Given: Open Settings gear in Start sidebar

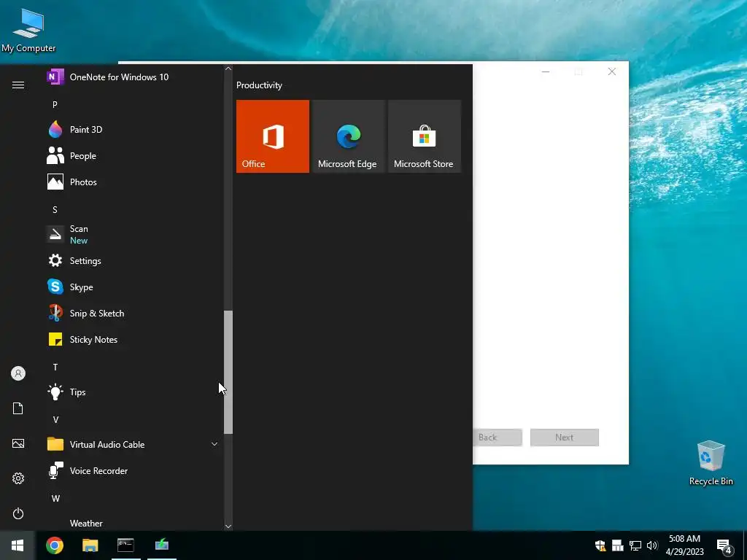Looking at the screenshot, I should pos(18,478).
